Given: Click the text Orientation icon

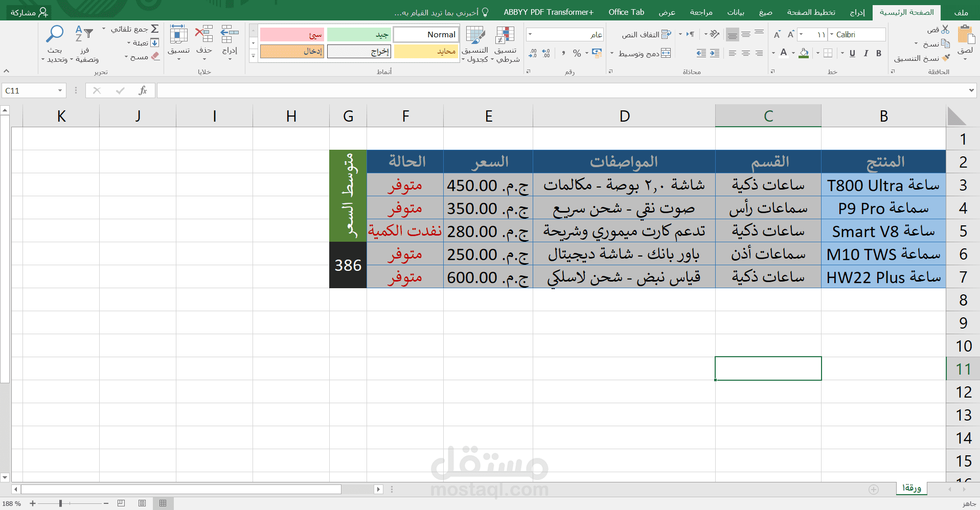Looking at the screenshot, I should click(x=715, y=34).
